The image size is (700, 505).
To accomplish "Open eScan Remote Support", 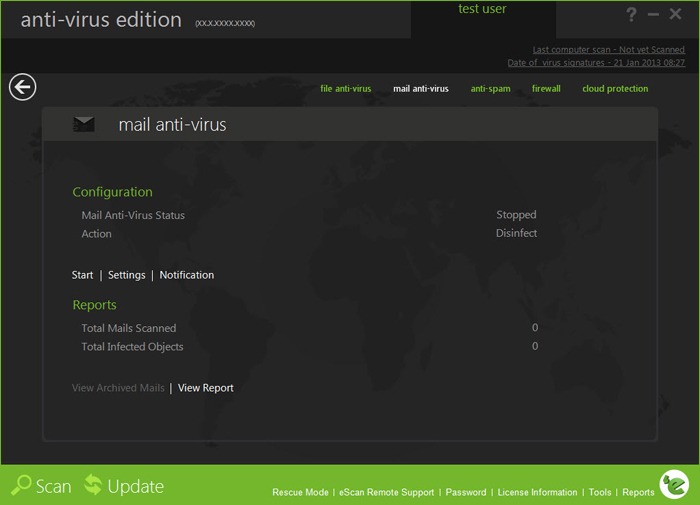I will [386, 492].
